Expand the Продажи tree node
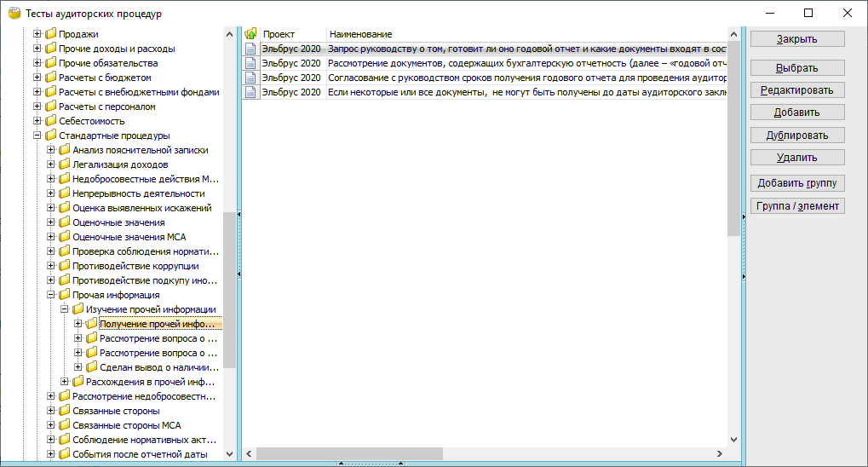 coord(37,34)
